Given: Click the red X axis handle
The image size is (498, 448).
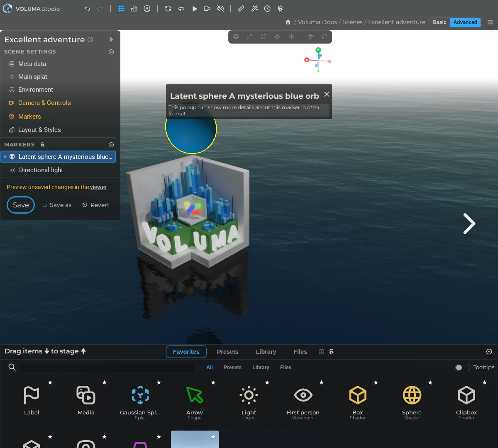Looking at the screenshot, I should (307, 60).
